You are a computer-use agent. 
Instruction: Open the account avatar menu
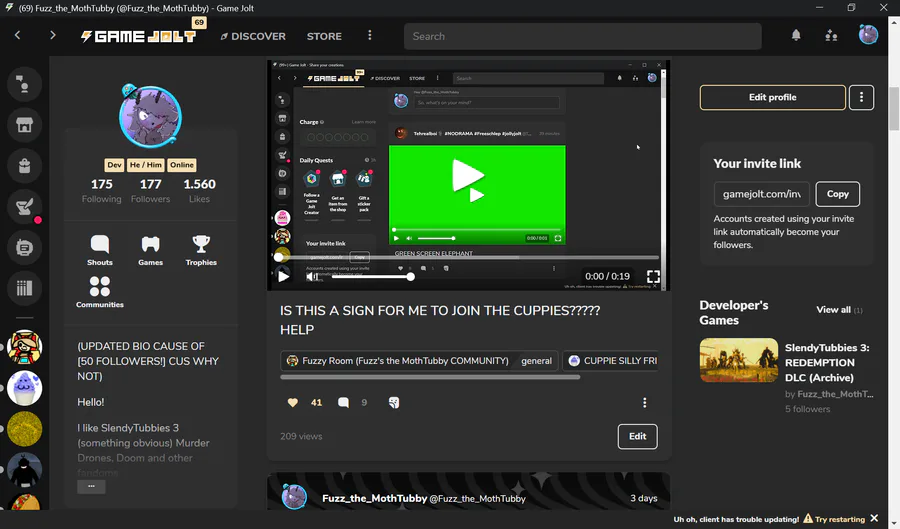coord(868,35)
